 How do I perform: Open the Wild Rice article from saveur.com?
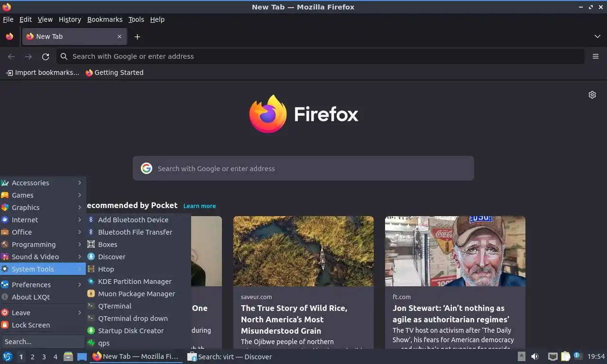tap(303, 282)
